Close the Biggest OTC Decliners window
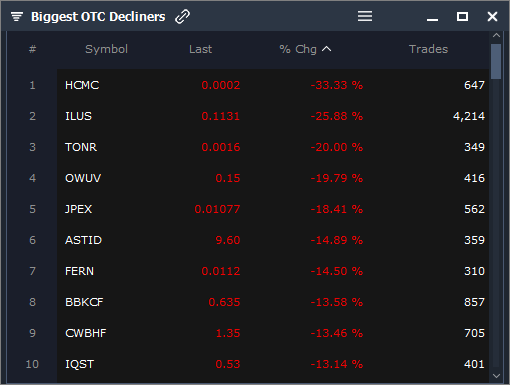510x385 pixels. 492,16
